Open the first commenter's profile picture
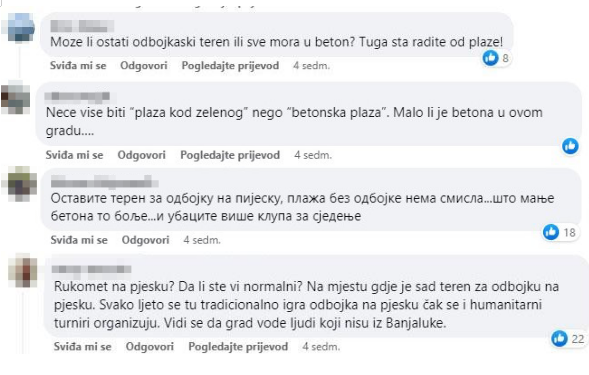589x375 pixels. (x=21, y=28)
